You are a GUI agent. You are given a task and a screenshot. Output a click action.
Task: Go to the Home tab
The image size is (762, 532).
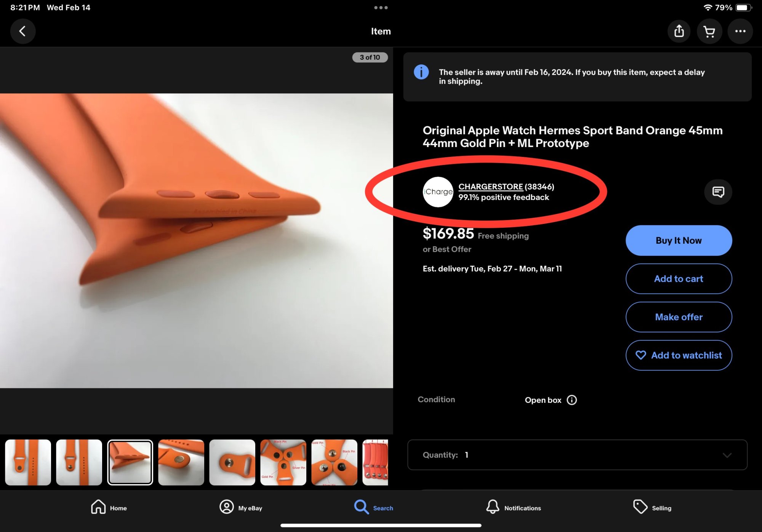[109, 508]
